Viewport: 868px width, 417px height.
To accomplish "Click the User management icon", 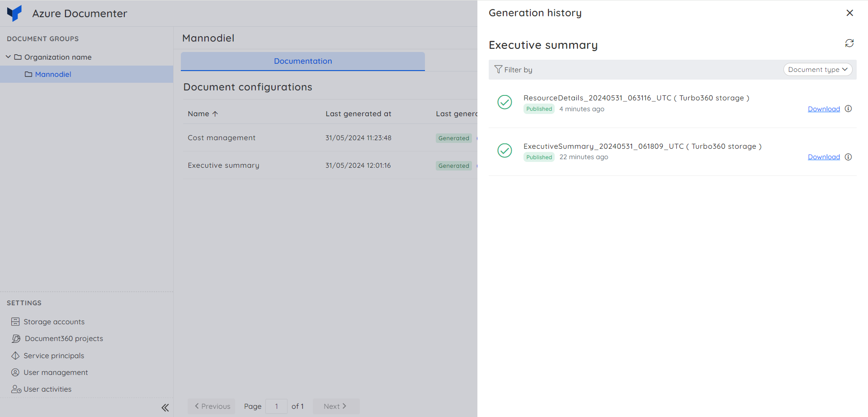I will click(15, 372).
